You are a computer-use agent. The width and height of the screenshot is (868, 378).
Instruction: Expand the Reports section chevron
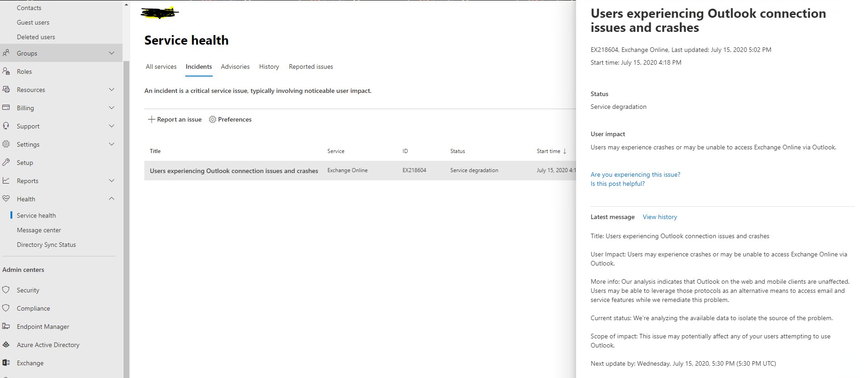click(x=112, y=181)
